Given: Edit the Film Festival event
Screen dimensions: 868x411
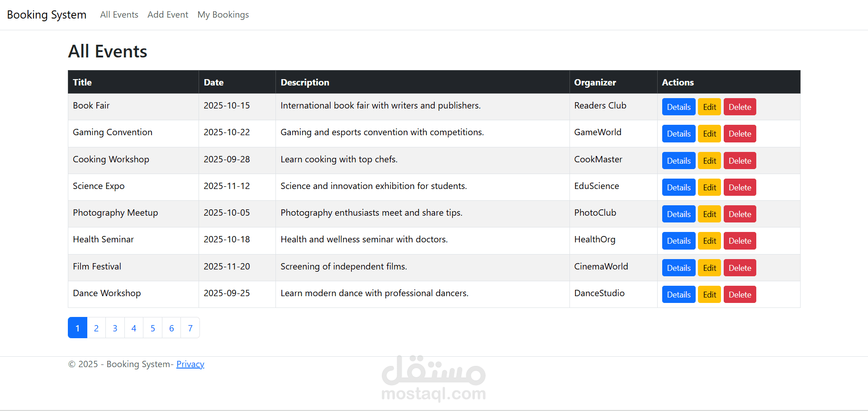Looking at the screenshot, I should [709, 268].
